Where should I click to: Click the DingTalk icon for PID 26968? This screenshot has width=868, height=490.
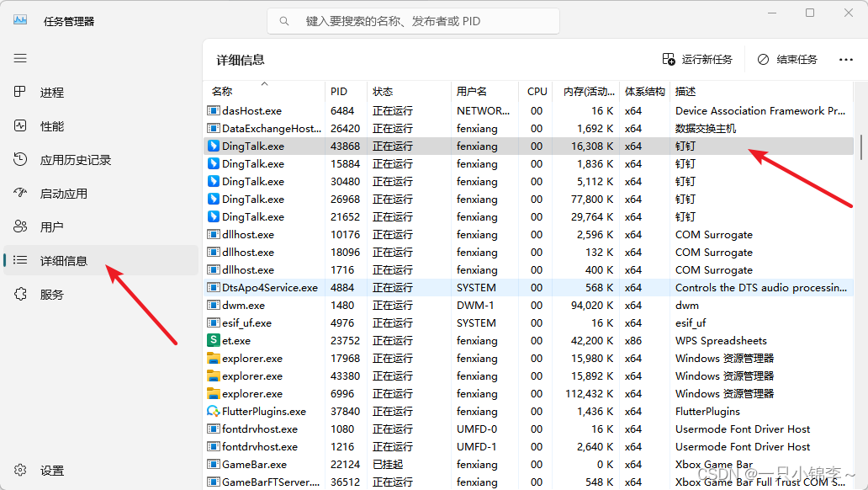pos(213,200)
